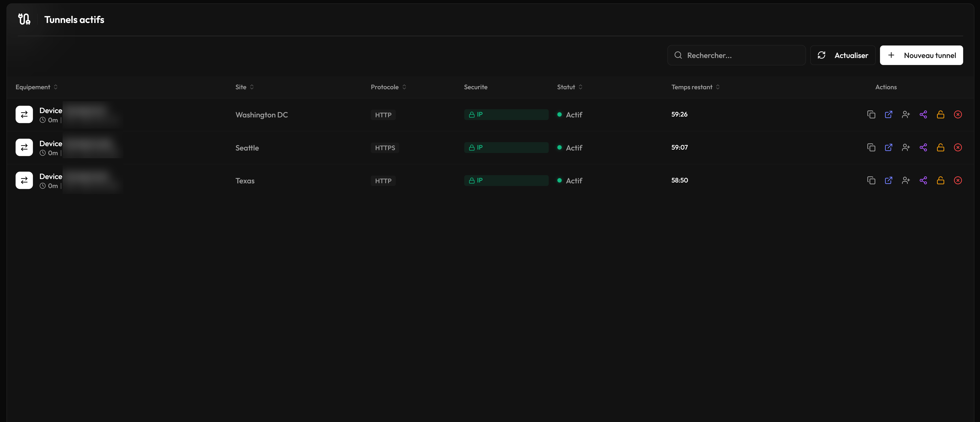980x422 pixels.
Task: Terminate the Seattle tunnel
Action: [958, 147]
